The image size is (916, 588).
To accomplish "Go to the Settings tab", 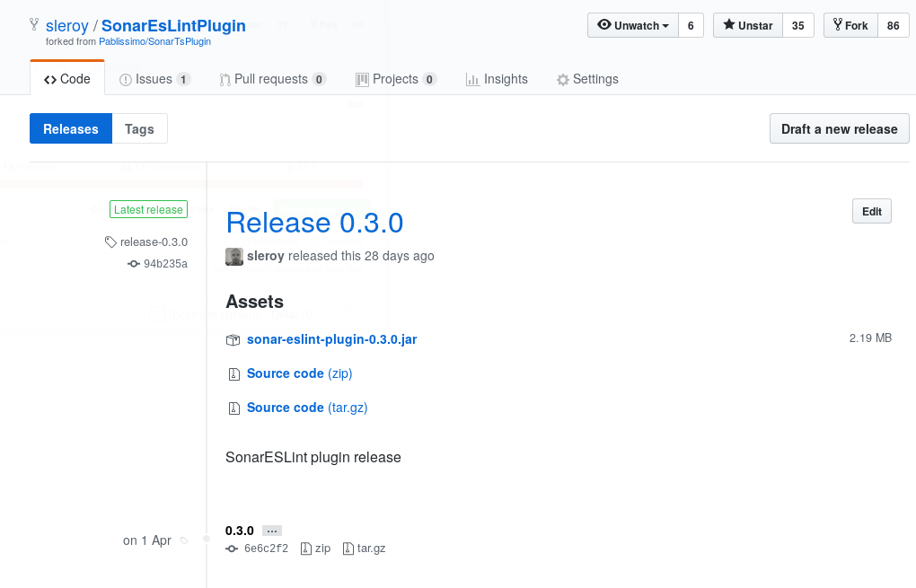I will point(587,79).
